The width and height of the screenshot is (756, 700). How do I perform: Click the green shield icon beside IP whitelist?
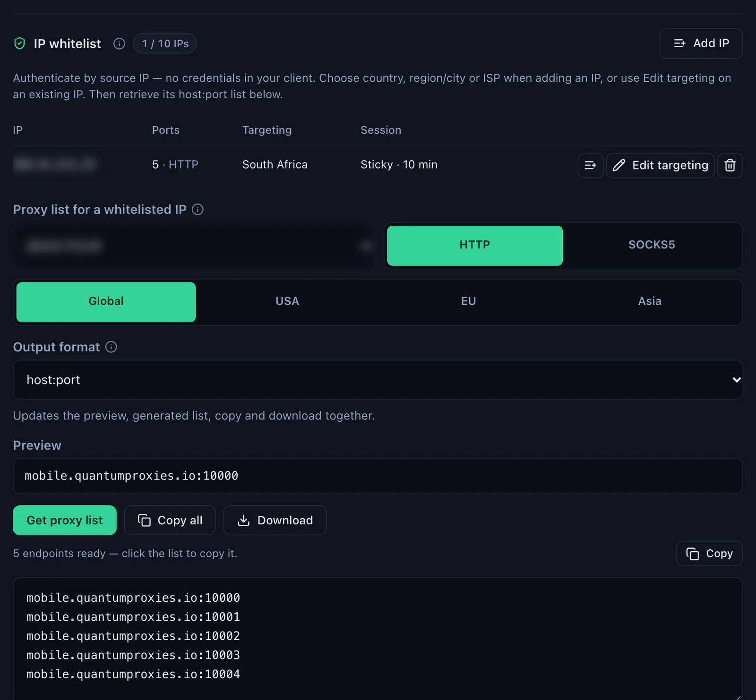click(19, 43)
